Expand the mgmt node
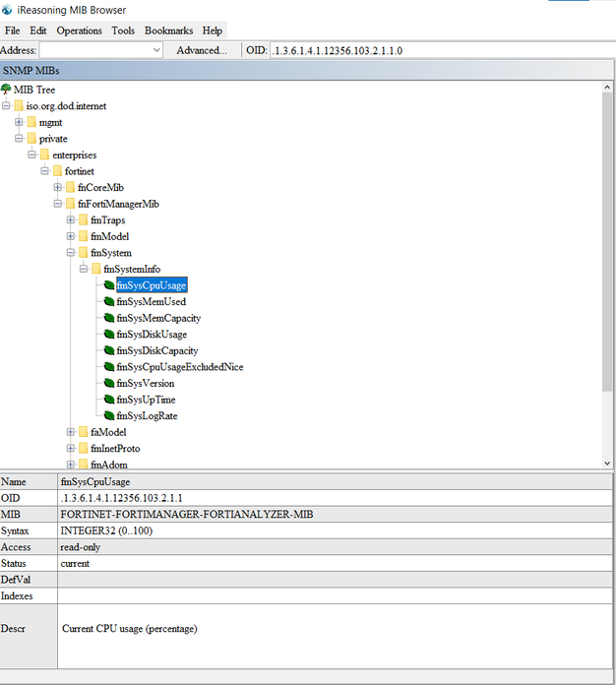This screenshot has height=685, width=616. click(19, 122)
